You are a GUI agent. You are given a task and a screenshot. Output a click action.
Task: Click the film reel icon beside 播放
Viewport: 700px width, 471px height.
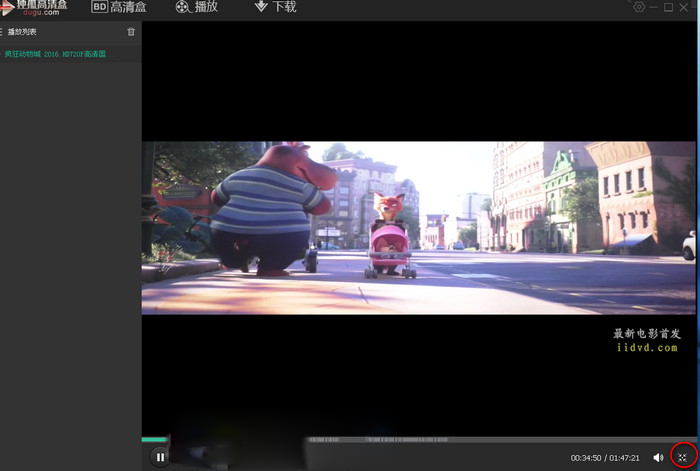click(182, 7)
